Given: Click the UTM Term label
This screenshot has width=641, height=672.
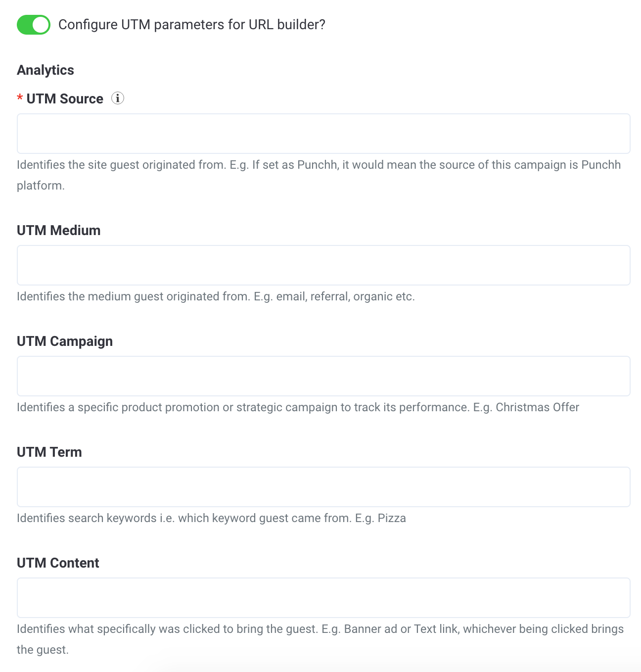Looking at the screenshot, I should pyautogui.click(x=49, y=452).
